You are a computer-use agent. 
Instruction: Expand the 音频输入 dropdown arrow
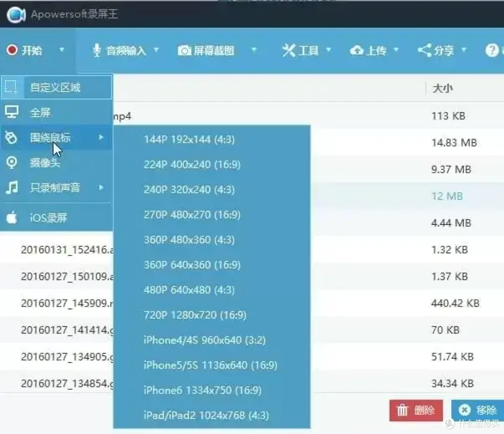coord(156,50)
